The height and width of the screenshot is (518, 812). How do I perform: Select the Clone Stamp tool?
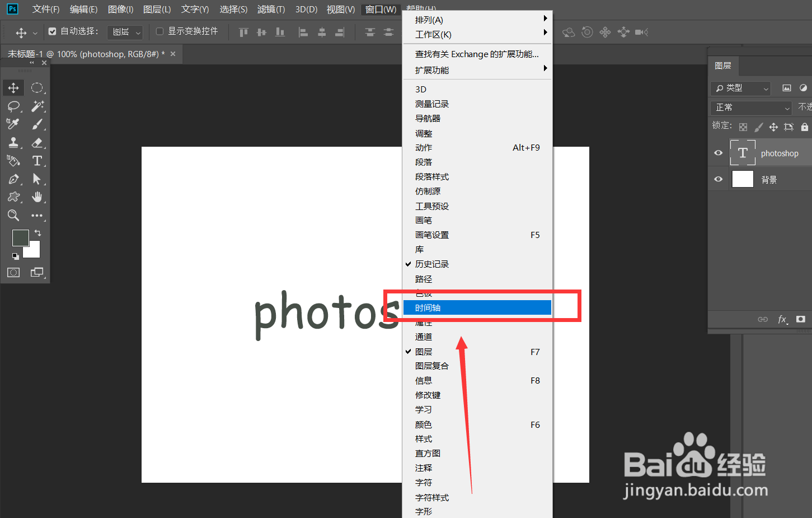(13, 143)
